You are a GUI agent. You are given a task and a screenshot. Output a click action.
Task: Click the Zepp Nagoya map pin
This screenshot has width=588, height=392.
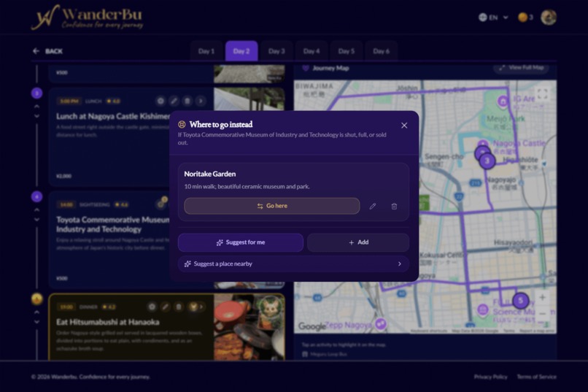pyautogui.click(x=381, y=323)
